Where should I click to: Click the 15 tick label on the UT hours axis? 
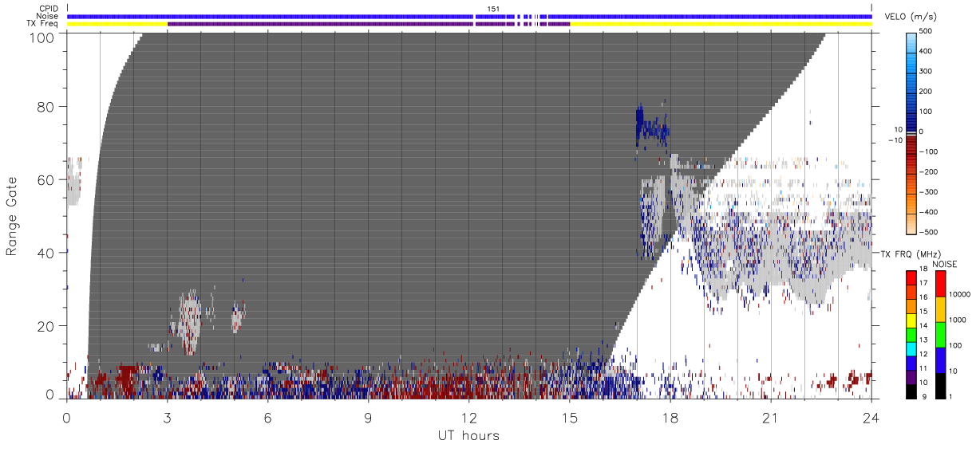(569, 418)
